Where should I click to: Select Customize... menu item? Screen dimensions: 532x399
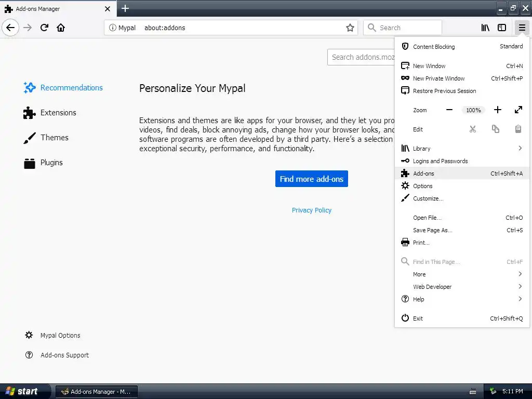click(462, 198)
